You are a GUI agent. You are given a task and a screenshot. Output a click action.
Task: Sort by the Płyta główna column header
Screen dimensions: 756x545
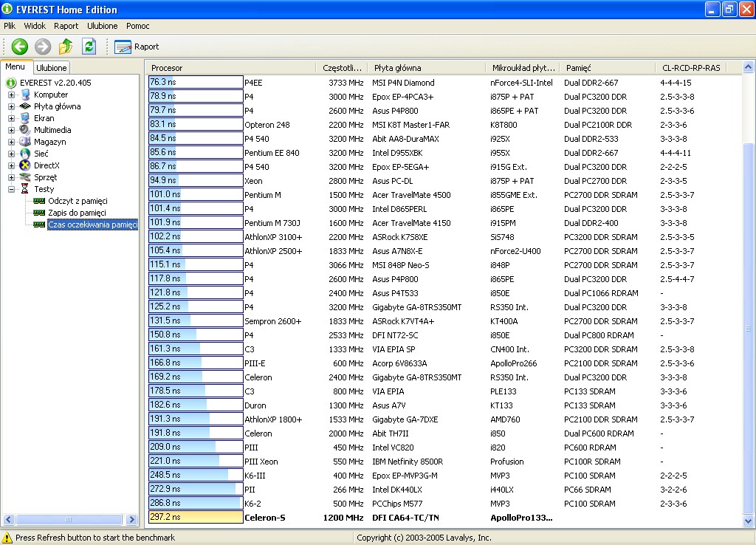coord(426,68)
